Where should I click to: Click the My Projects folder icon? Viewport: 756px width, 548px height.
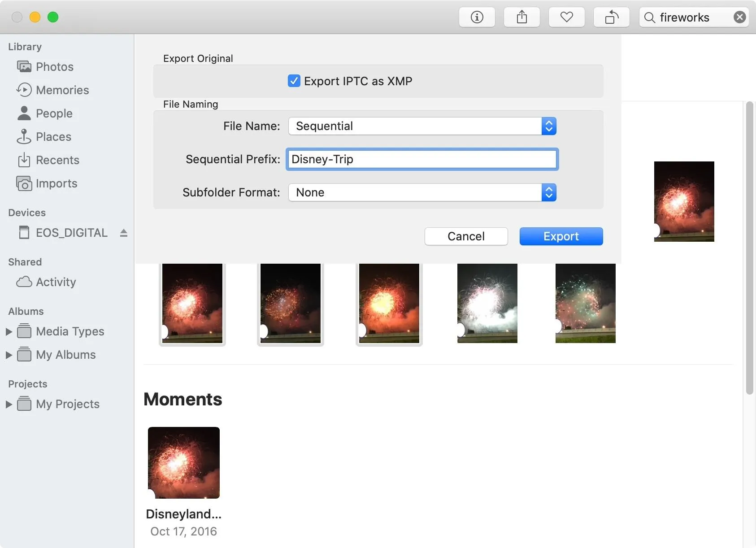(x=24, y=404)
